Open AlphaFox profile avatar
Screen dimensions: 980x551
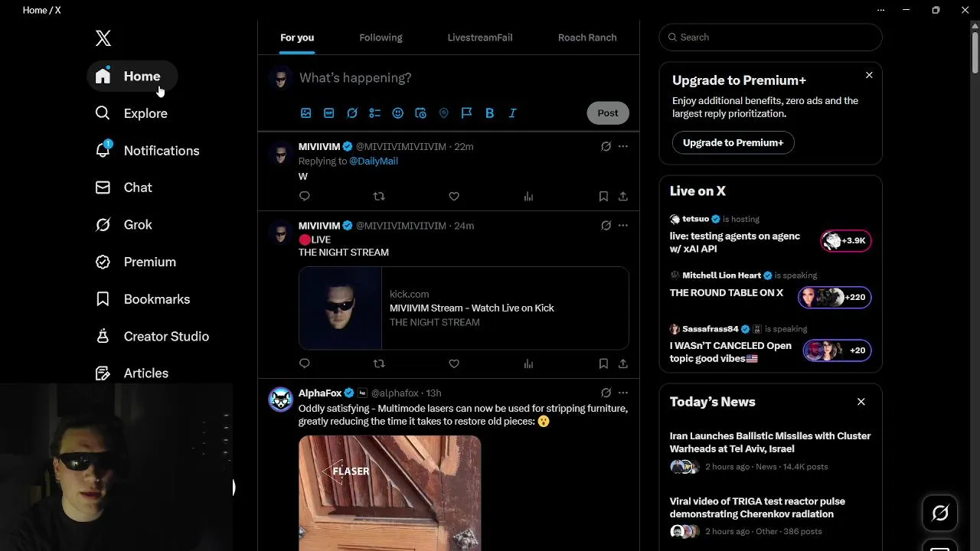pyautogui.click(x=281, y=399)
